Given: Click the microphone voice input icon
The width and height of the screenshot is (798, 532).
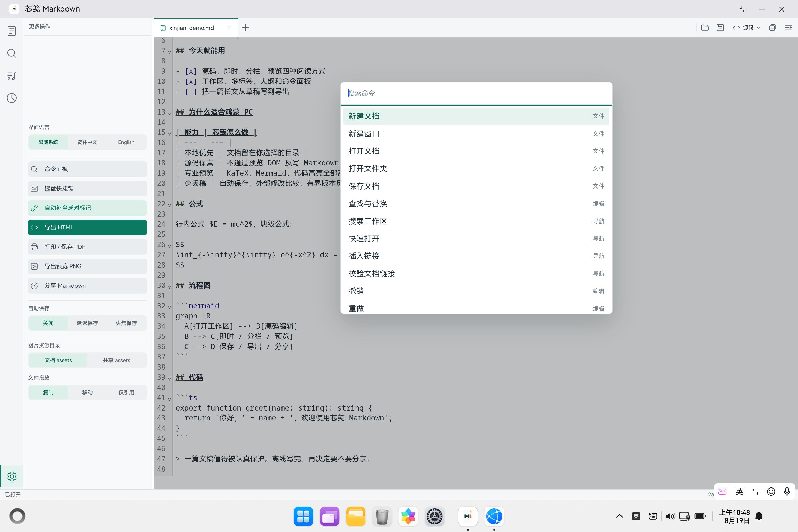Looking at the screenshot, I should click(x=787, y=491).
